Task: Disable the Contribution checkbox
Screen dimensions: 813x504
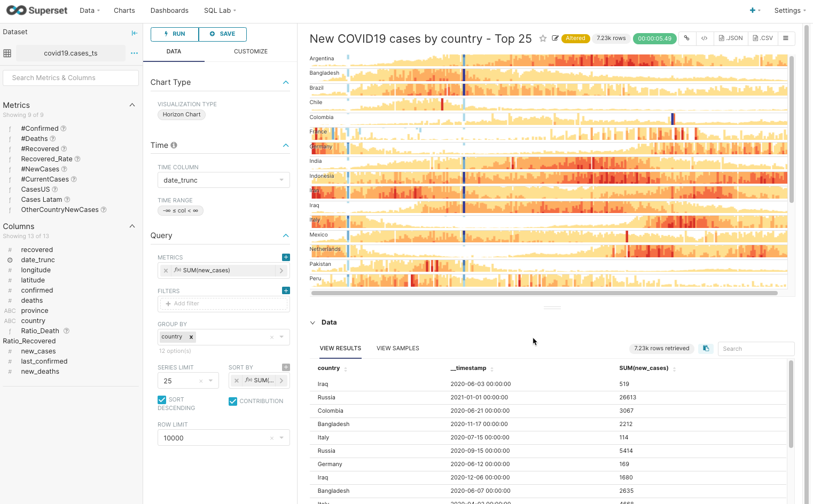Action: 233,401
